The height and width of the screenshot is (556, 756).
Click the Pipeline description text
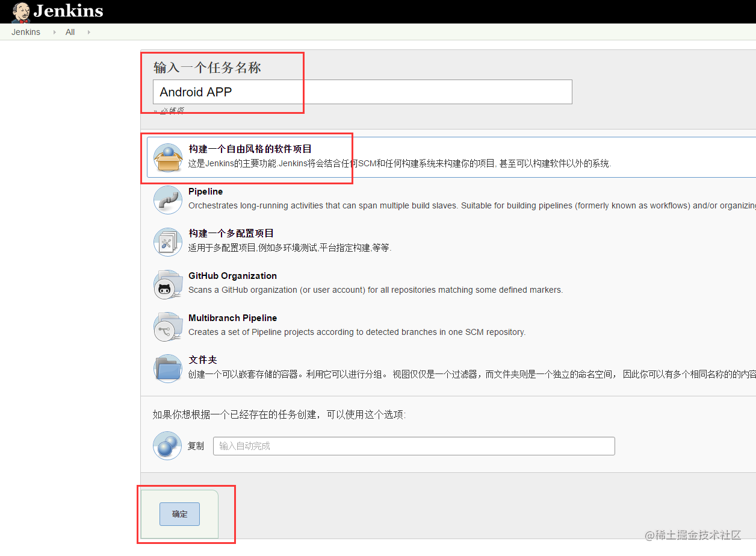(x=472, y=205)
